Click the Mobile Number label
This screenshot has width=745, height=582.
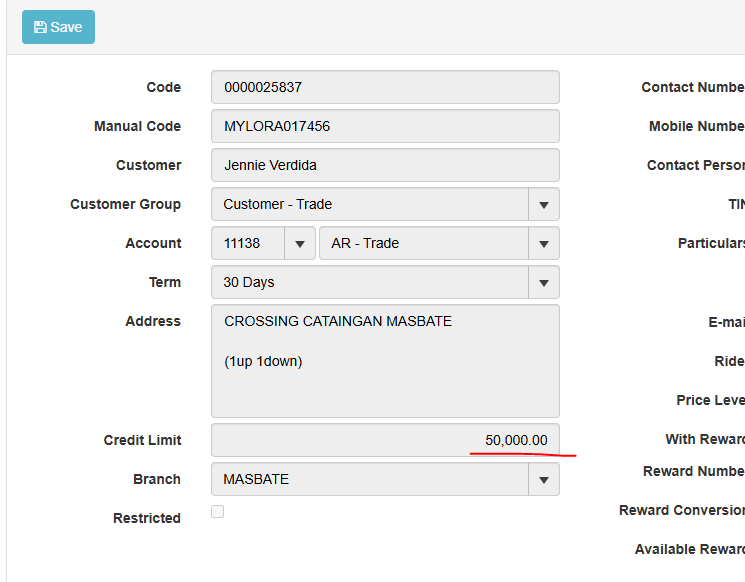696,126
